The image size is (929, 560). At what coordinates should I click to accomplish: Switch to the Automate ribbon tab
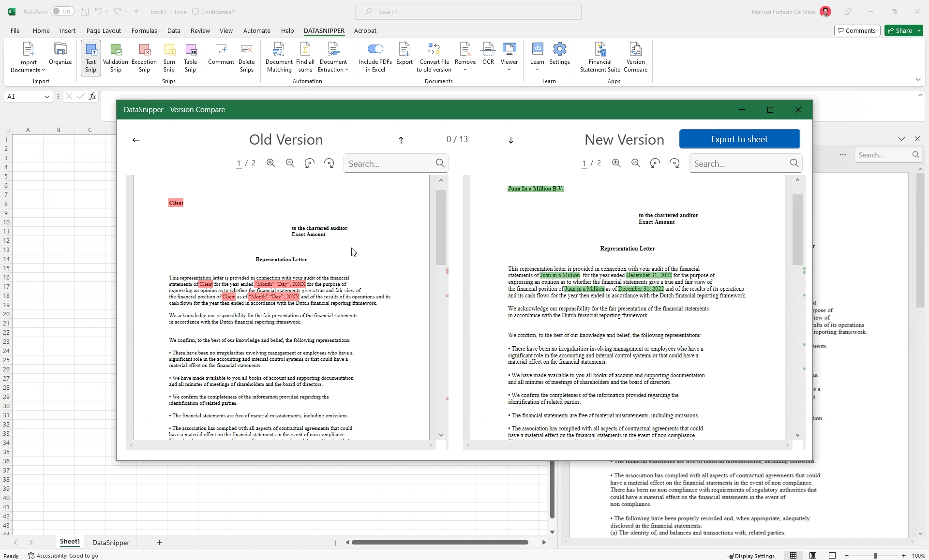257,30
